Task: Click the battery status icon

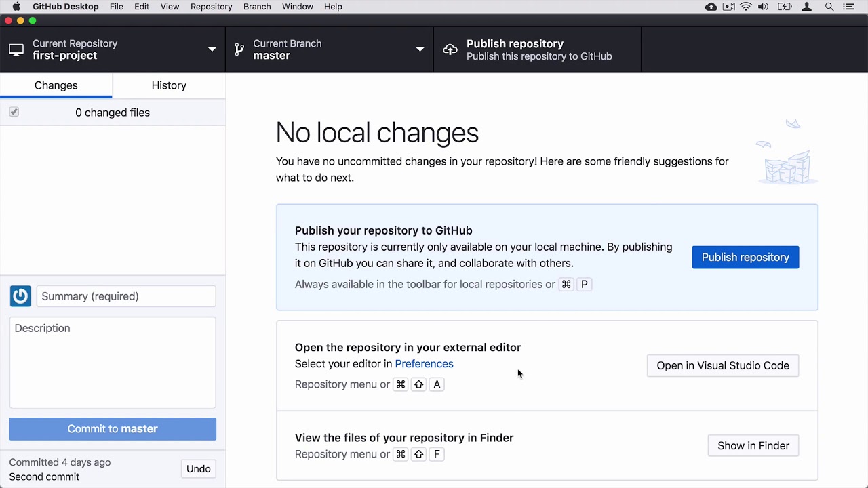Action: pos(785,7)
